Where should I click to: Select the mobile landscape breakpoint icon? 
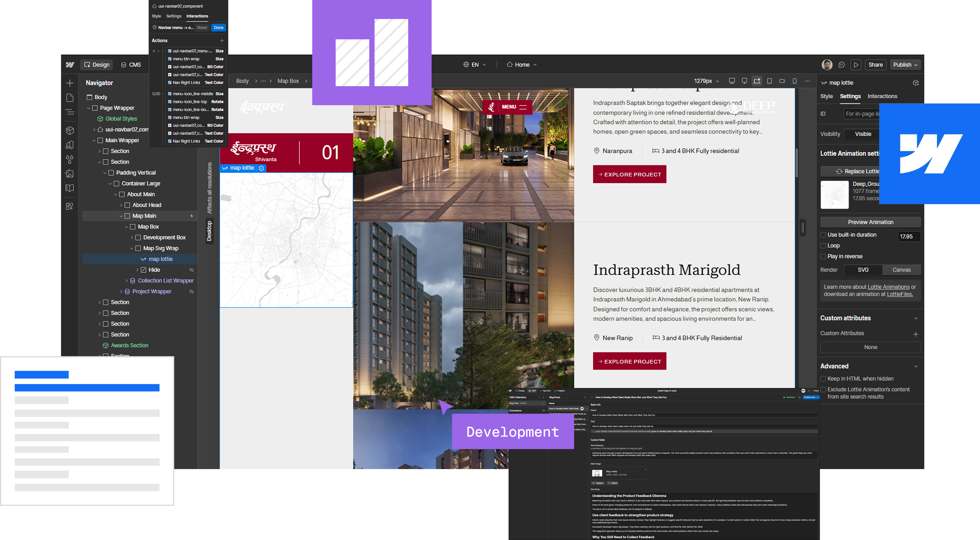(x=782, y=81)
